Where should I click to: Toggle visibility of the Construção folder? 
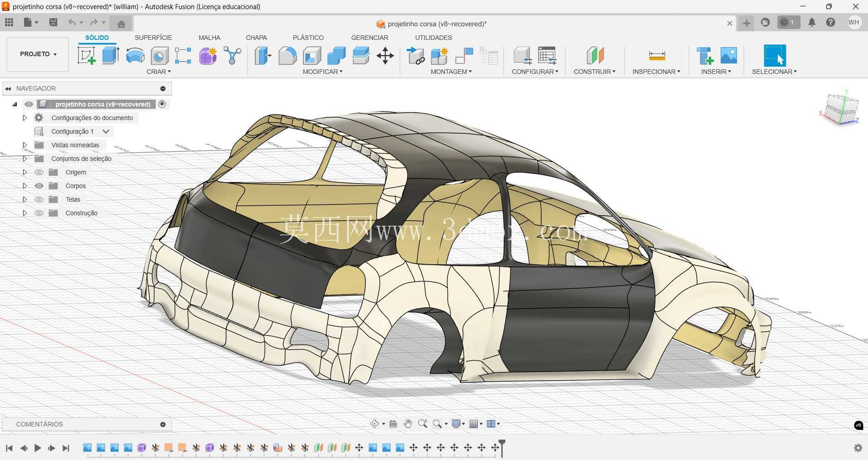point(39,213)
